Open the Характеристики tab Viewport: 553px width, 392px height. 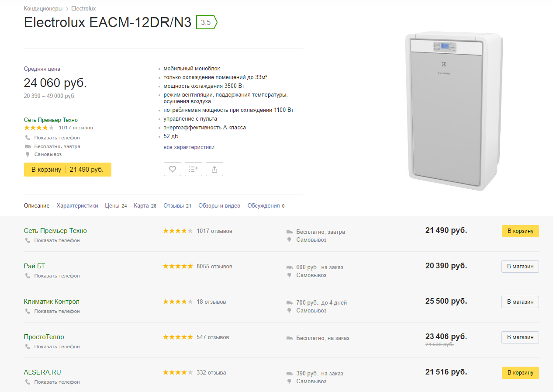pos(77,205)
